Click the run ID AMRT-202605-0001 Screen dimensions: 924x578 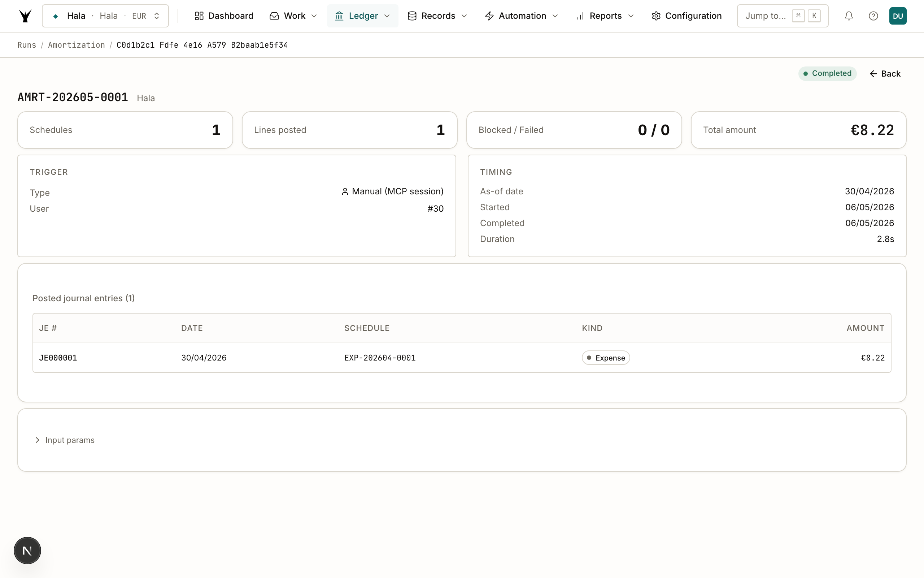point(73,97)
